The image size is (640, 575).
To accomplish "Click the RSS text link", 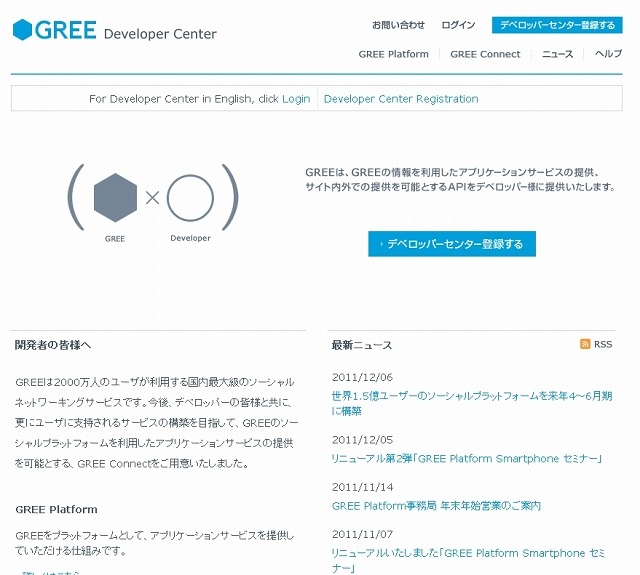I will click(603, 344).
